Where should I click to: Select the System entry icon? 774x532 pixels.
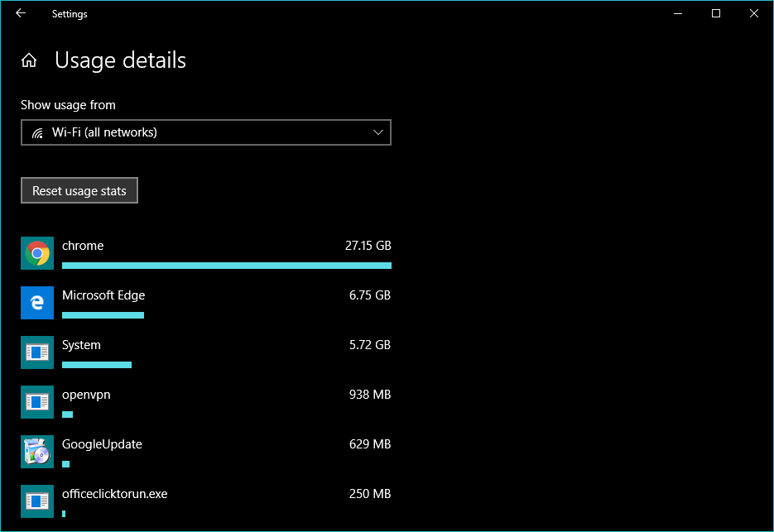point(36,352)
